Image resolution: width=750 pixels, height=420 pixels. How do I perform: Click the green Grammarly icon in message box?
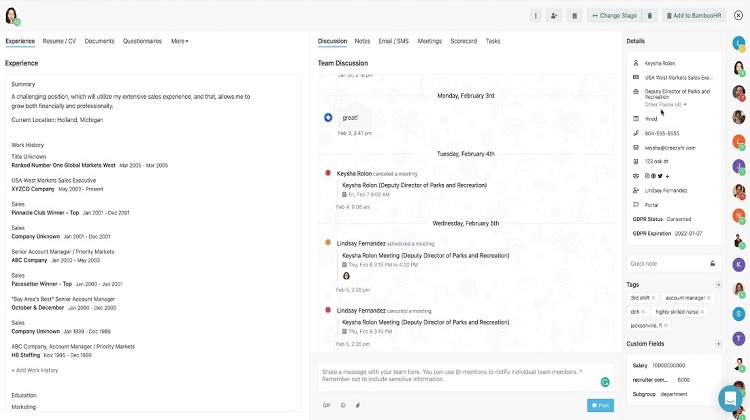pyautogui.click(x=605, y=382)
